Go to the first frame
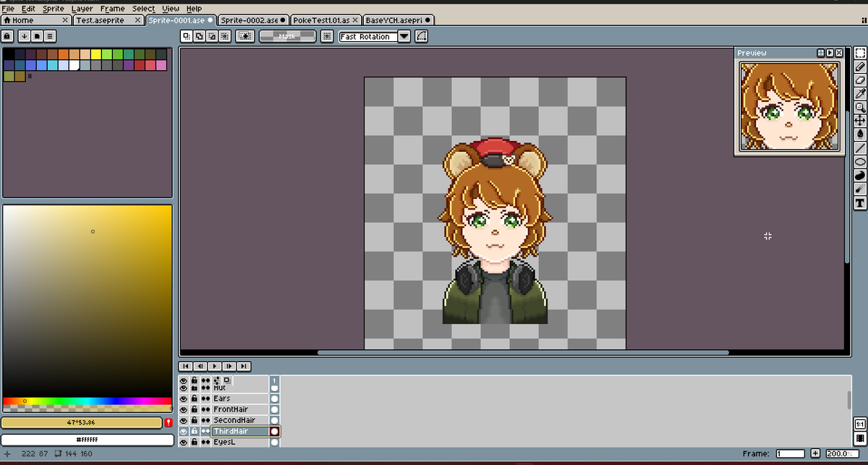The width and height of the screenshot is (868, 465). [186, 367]
